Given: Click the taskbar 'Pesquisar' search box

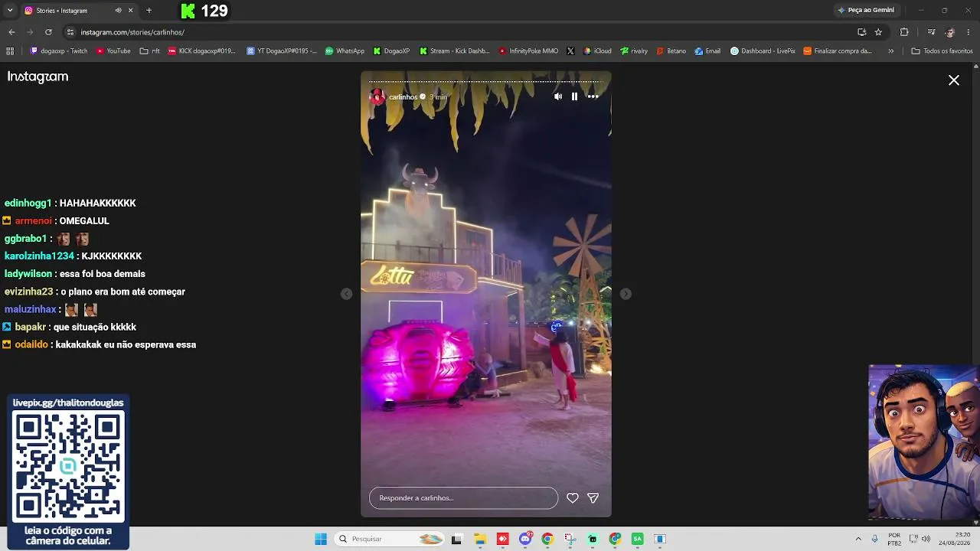Looking at the screenshot, I should pos(390,539).
